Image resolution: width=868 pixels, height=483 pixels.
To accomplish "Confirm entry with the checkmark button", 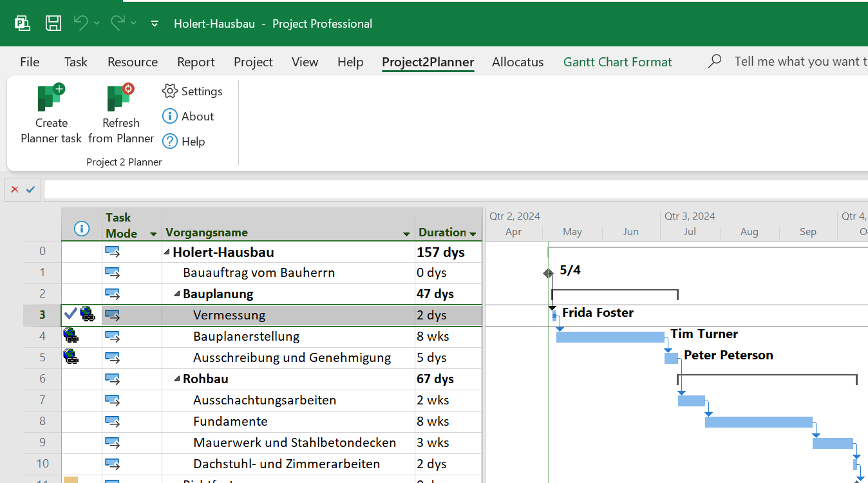I will 30,189.
